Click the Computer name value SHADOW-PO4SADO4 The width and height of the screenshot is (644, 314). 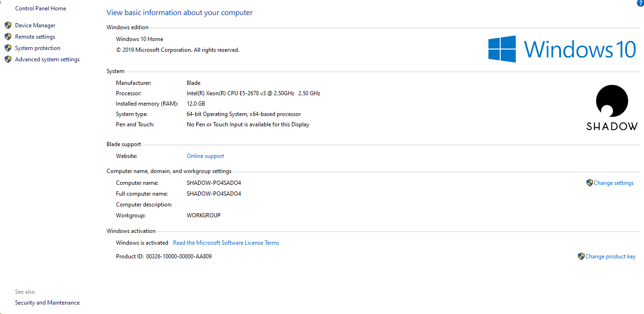pyautogui.click(x=214, y=183)
